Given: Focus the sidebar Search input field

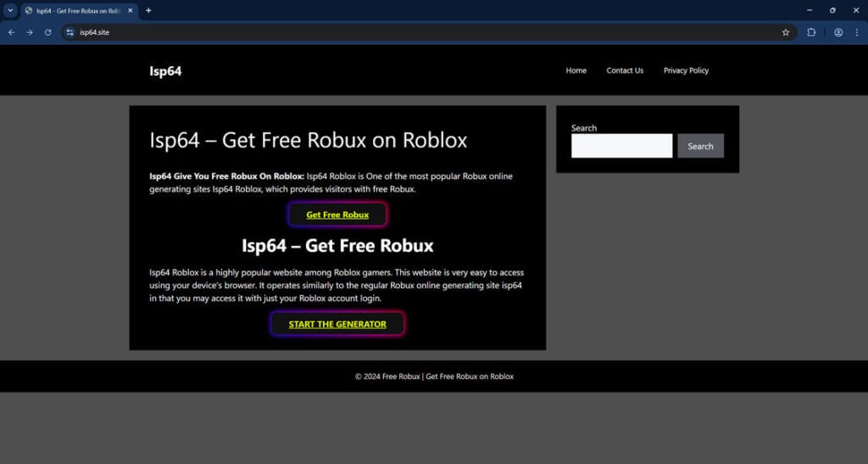Looking at the screenshot, I should (621, 146).
